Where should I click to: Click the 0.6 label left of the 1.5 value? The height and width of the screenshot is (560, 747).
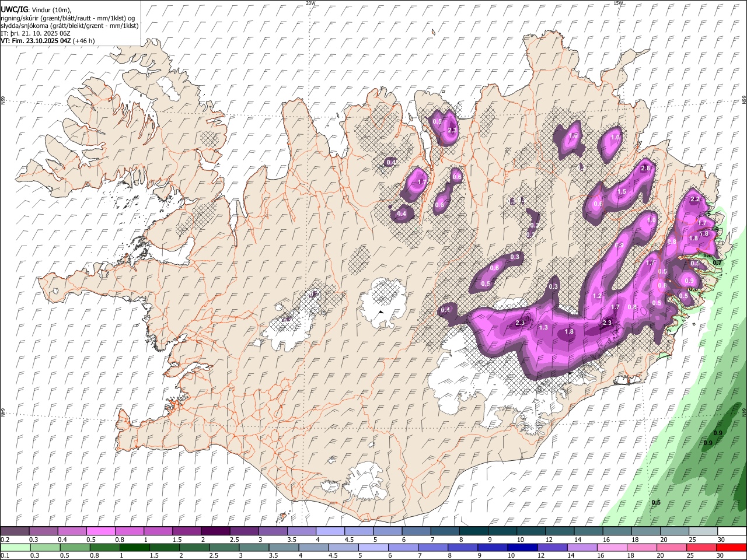coord(598,204)
